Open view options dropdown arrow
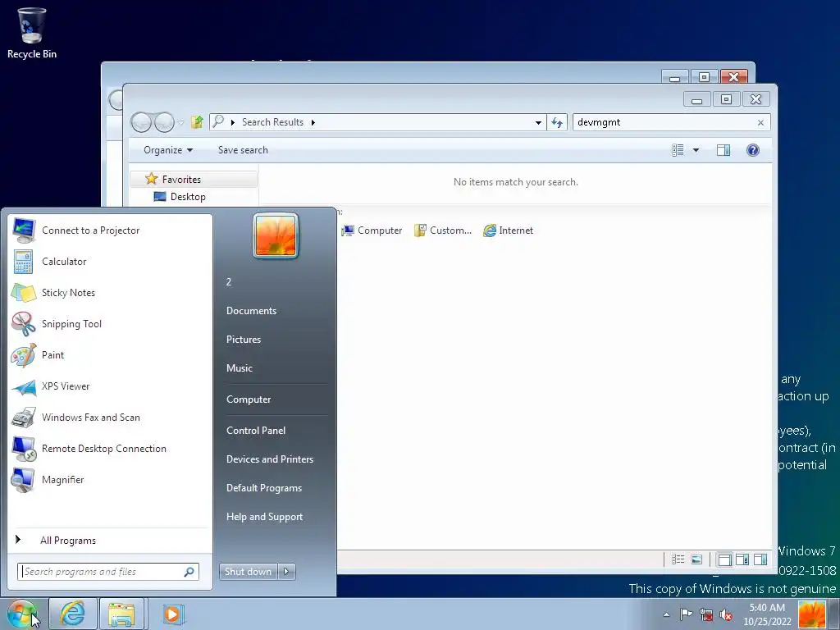This screenshot has height=630, width=840. click(696, 151)
